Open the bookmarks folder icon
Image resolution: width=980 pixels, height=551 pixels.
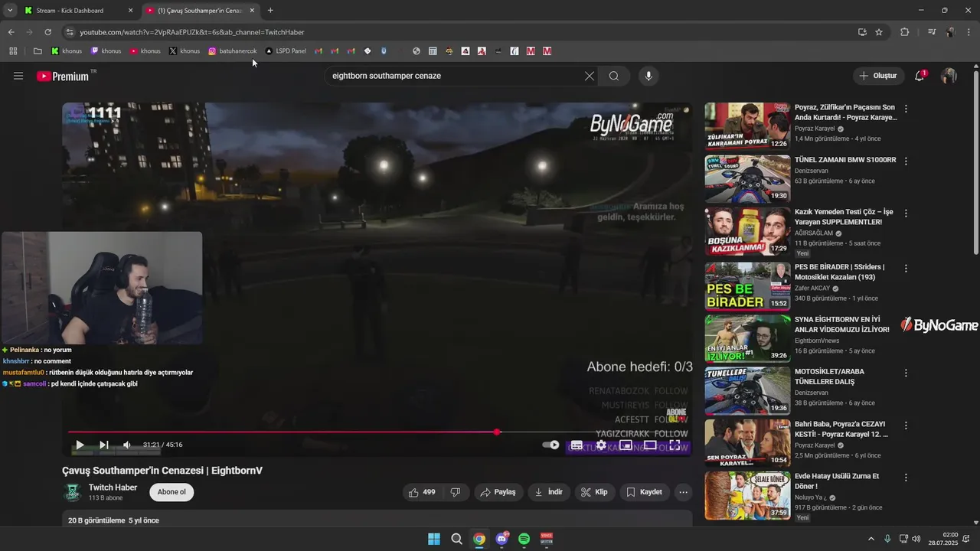pyautogui.click(x=38, y=51)
